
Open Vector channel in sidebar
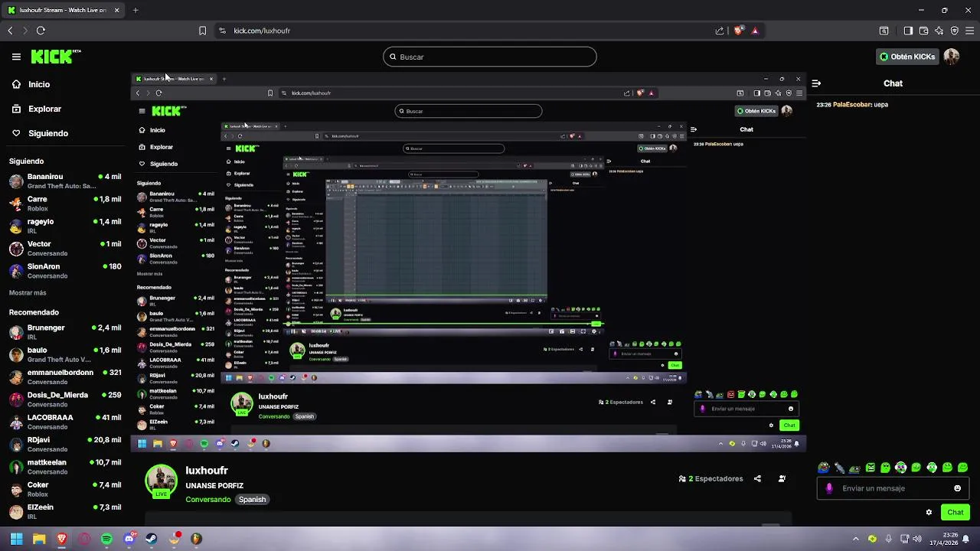(64, 249)
